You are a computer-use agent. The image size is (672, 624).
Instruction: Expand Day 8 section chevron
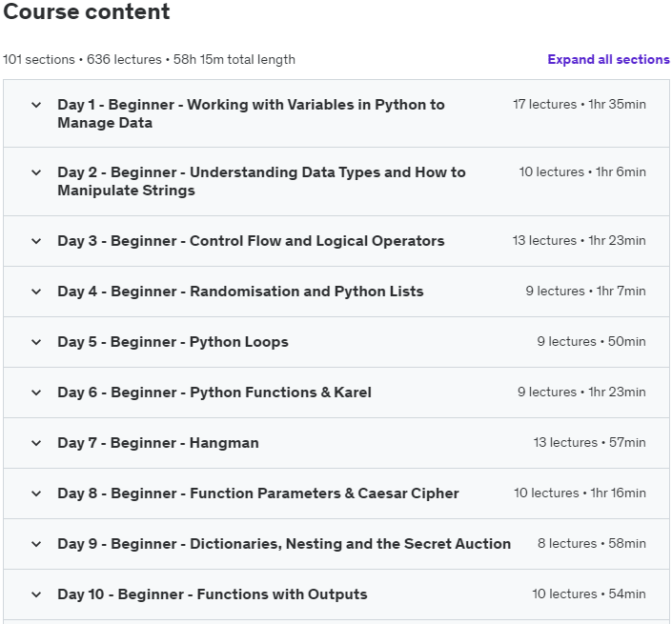click(x=36, y=493)
